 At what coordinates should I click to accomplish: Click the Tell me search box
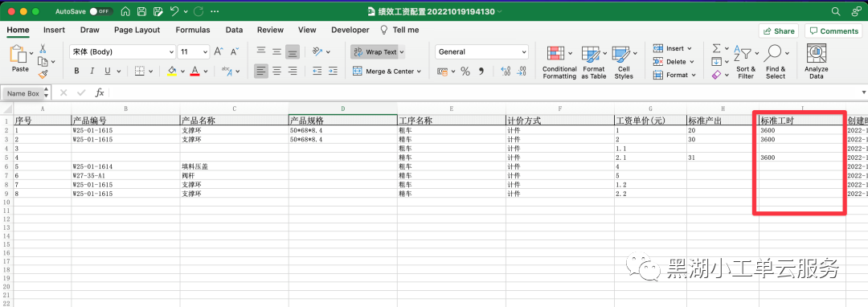399,30
